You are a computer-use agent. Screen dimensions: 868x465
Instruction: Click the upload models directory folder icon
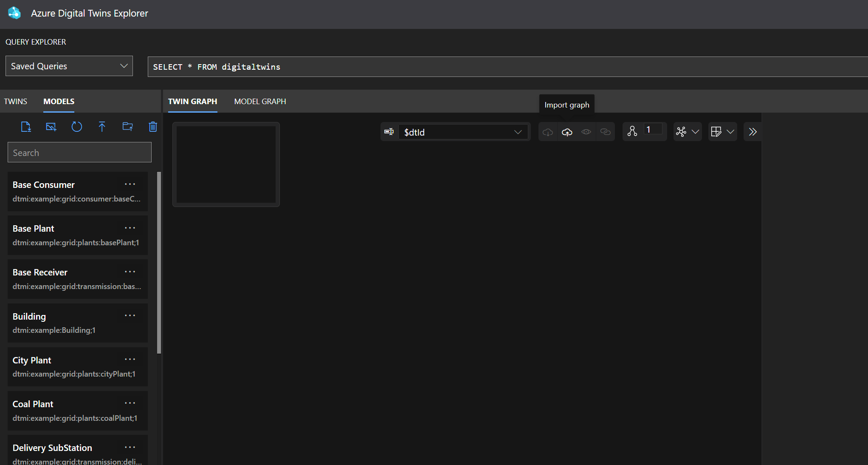(x=127, y=127)
